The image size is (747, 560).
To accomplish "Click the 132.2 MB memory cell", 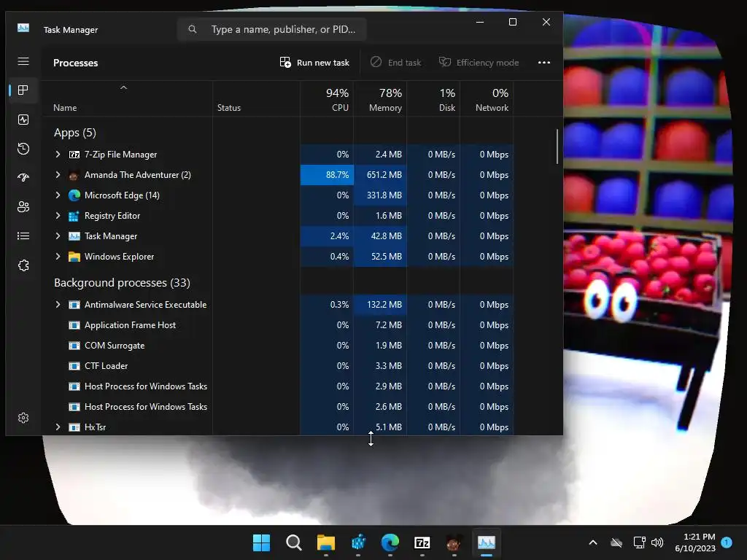I will (380, 305).
